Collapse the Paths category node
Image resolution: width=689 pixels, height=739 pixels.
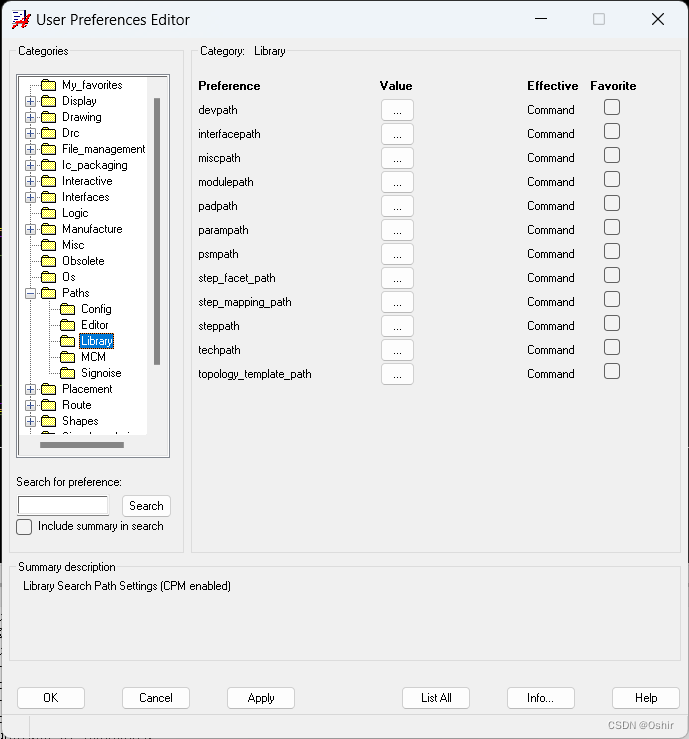(x=31, y=293)
